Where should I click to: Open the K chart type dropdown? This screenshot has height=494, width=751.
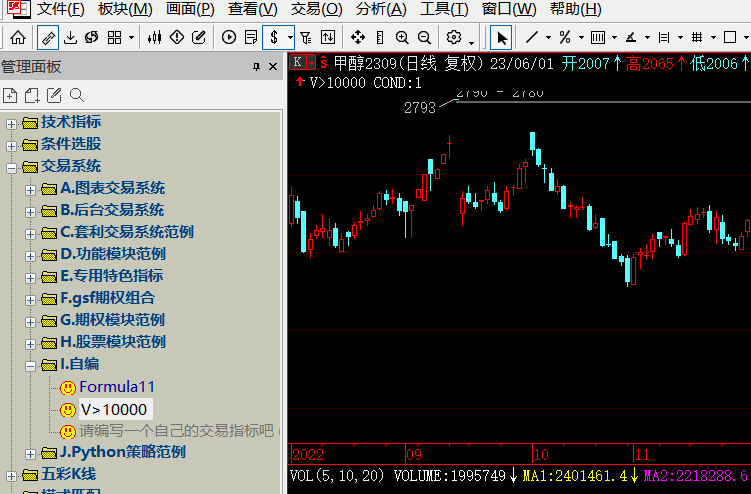point(311,62)
